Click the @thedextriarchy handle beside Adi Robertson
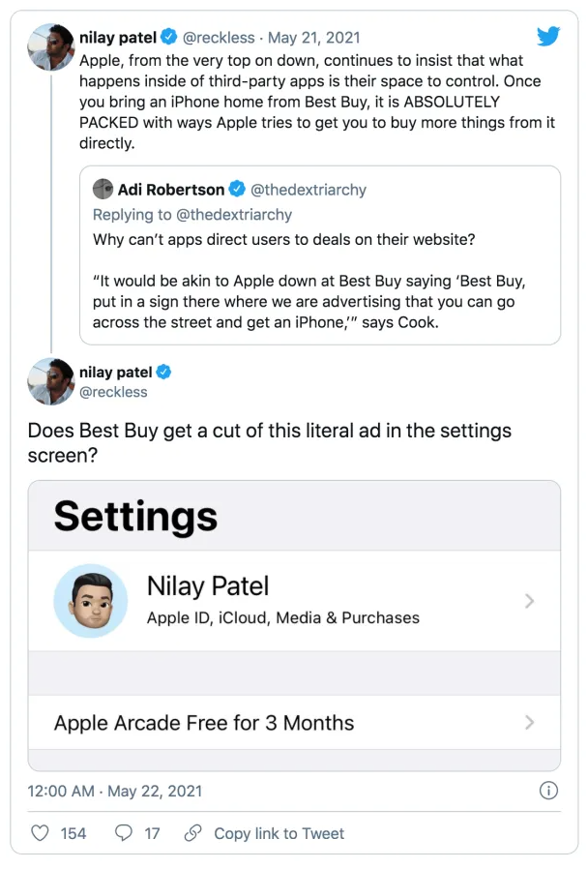This screenshot has height=869, width=588. click(309, 190)
